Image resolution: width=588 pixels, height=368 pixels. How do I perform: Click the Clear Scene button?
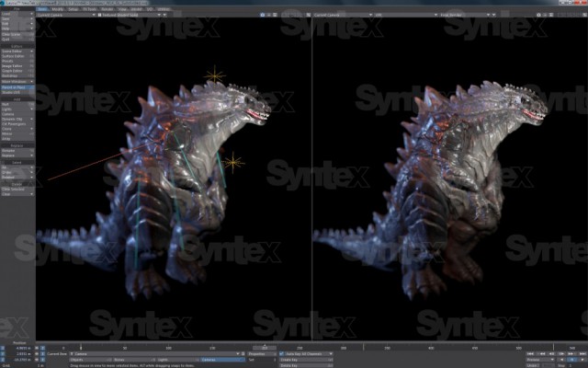click(17, 34)
